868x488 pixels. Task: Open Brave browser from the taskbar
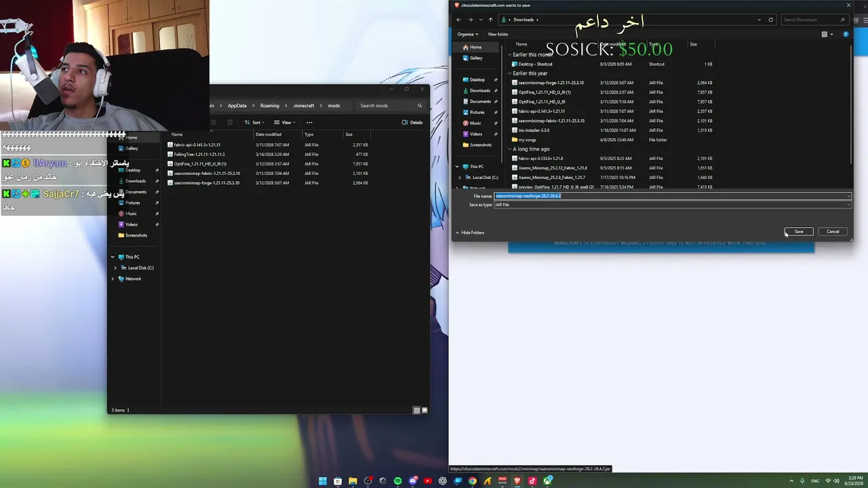pyautogui.click(x=517, y=481)
